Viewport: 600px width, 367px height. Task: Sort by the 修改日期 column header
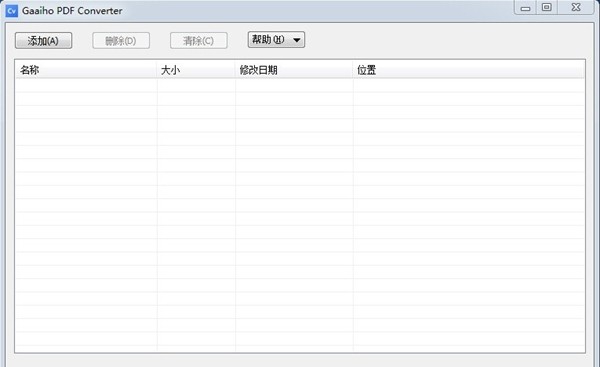coord(294,70)
